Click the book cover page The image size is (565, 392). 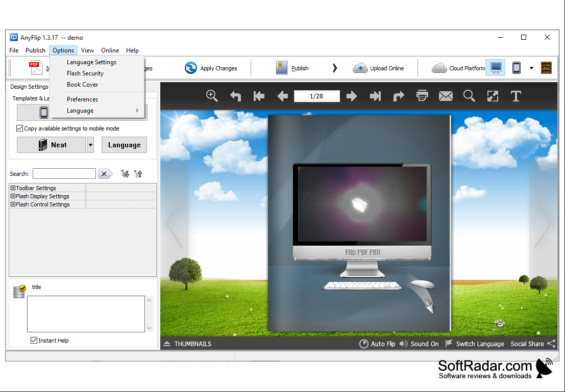(359, 223)
